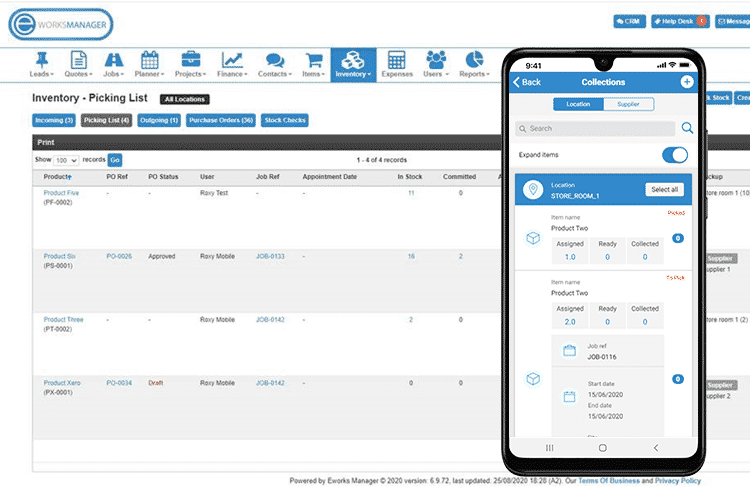Open the All Locations filter dropdown

(x=184, y=99)
